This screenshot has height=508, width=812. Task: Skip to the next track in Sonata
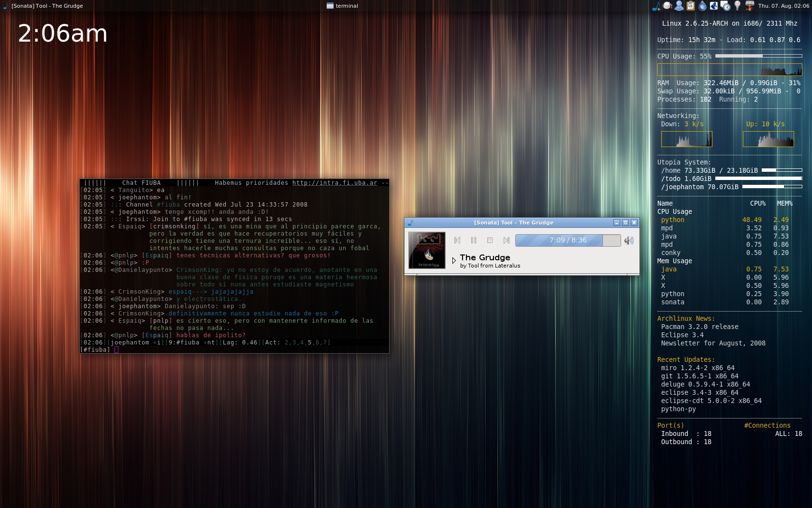506,240
